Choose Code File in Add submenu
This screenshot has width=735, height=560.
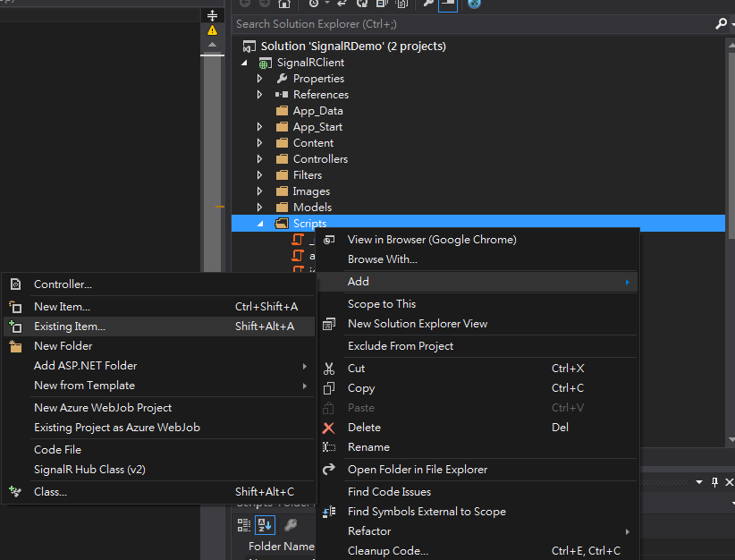pos(159,450)
